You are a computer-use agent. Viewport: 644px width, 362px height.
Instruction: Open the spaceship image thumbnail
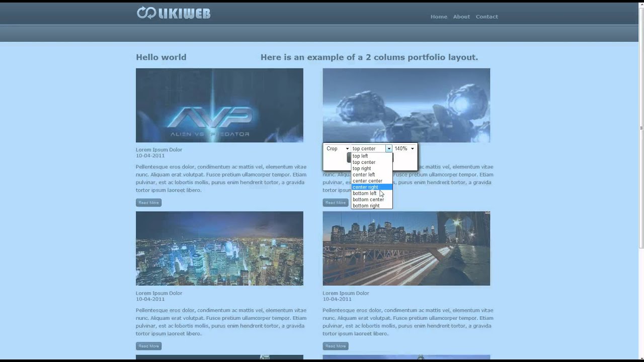point(406,105)
